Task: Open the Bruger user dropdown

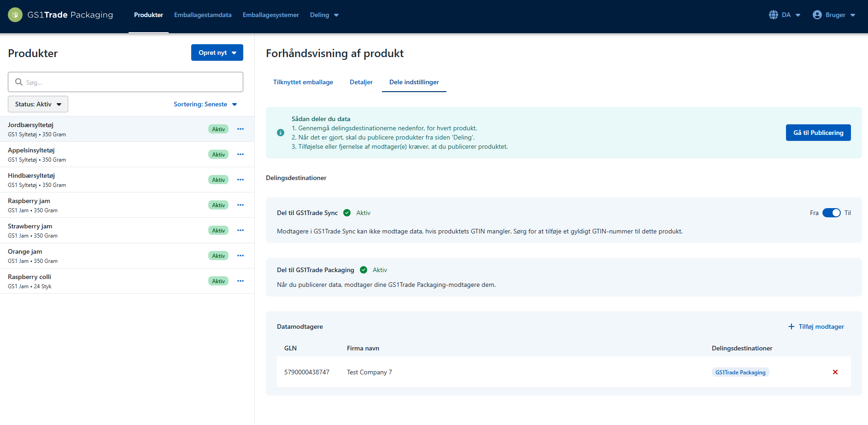Action: click(x=834, y=15)
